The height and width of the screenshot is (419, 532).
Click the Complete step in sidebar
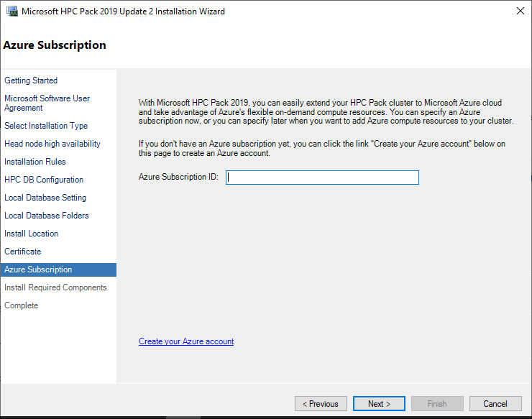coord(21,305)
